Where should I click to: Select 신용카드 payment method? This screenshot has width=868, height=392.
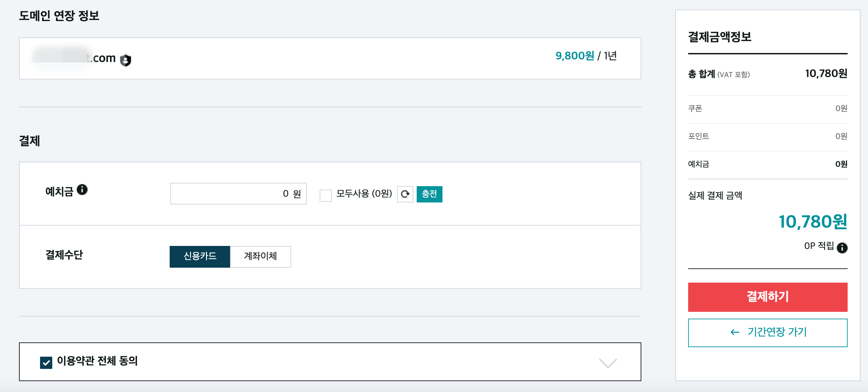click(x=200, y=256)
